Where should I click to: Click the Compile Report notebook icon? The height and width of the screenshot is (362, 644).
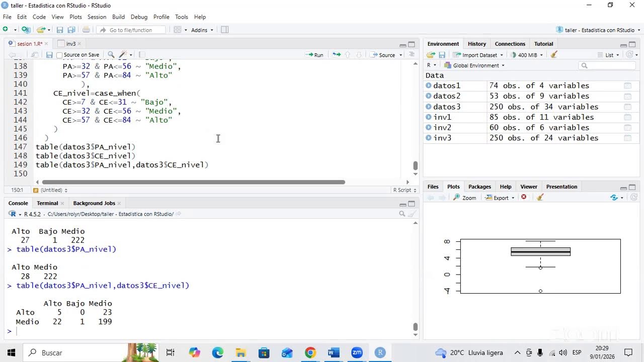(142, 55)
